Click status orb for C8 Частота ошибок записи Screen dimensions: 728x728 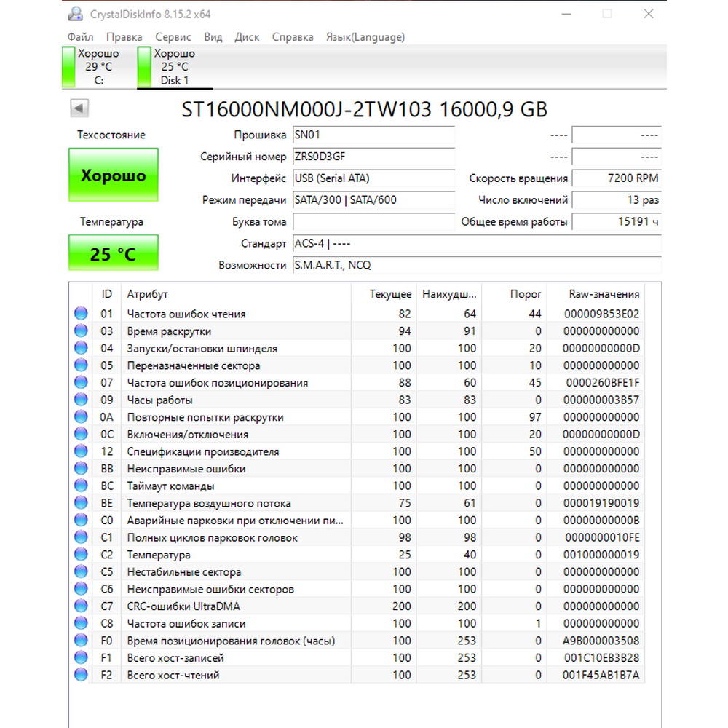[x=81, y=622]
